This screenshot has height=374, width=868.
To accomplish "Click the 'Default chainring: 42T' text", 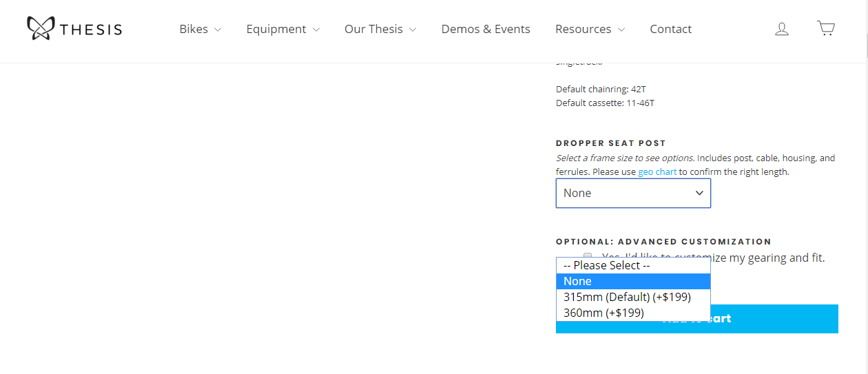I will click(601, 89).
